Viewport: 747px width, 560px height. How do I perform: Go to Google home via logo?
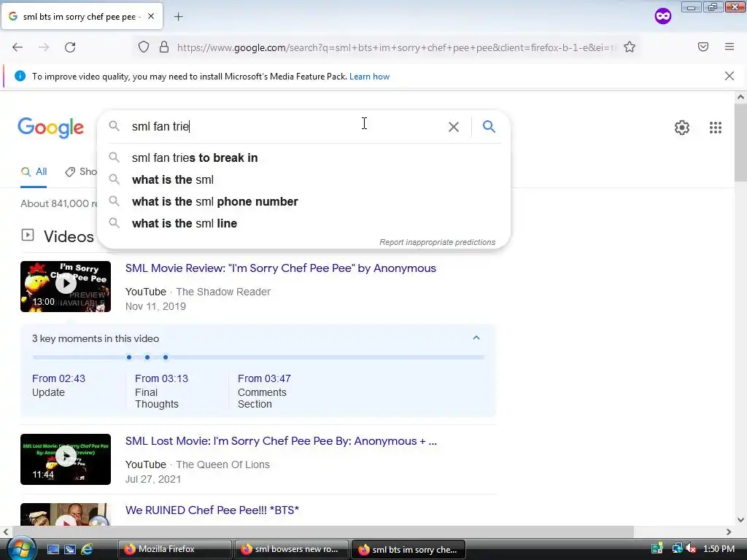click(50, 128)
